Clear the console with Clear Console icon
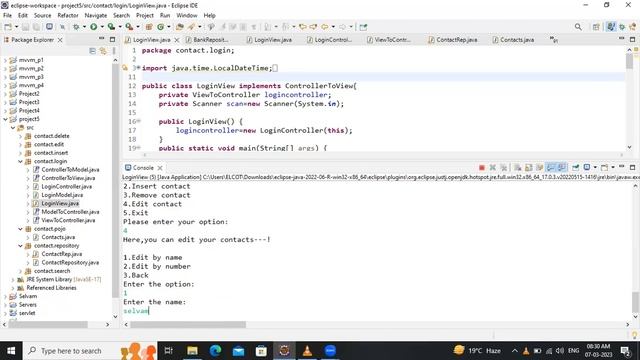The height and width of the screenshot is (360, 640). (x=518, y=168)
